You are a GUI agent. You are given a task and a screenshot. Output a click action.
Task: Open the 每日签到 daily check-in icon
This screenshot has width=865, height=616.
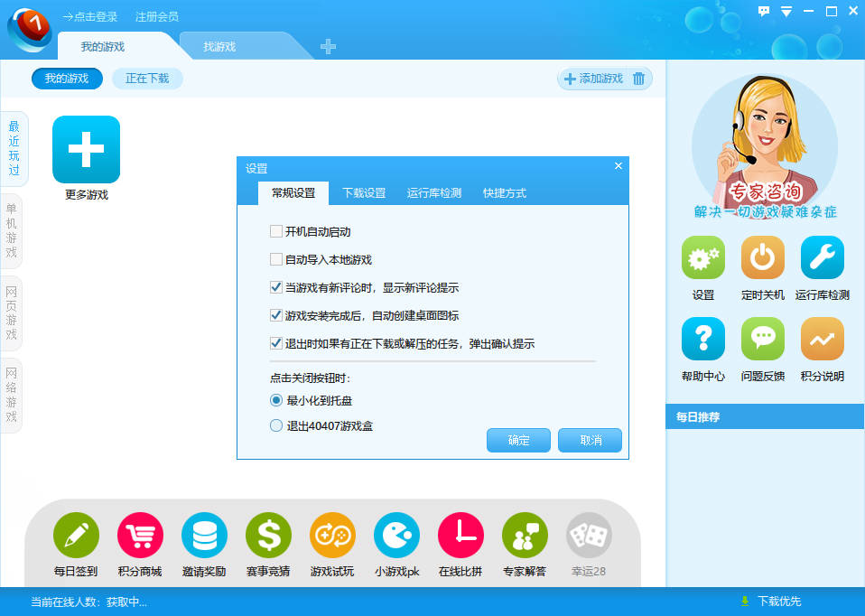click(x=76, y=535)
